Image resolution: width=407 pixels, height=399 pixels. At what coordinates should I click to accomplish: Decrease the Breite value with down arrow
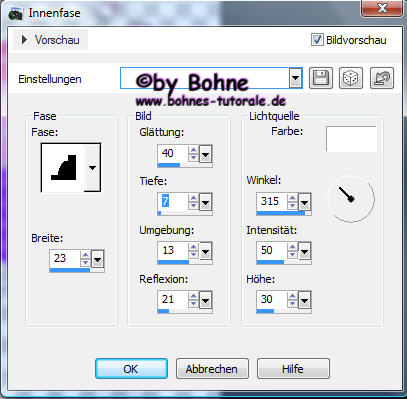86,262
